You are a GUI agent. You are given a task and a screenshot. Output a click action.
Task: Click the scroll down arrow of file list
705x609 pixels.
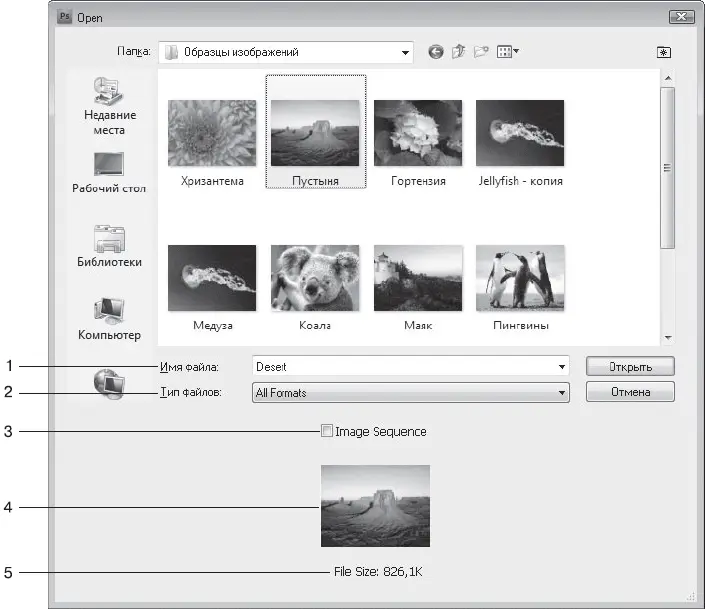tap(668, 337)
